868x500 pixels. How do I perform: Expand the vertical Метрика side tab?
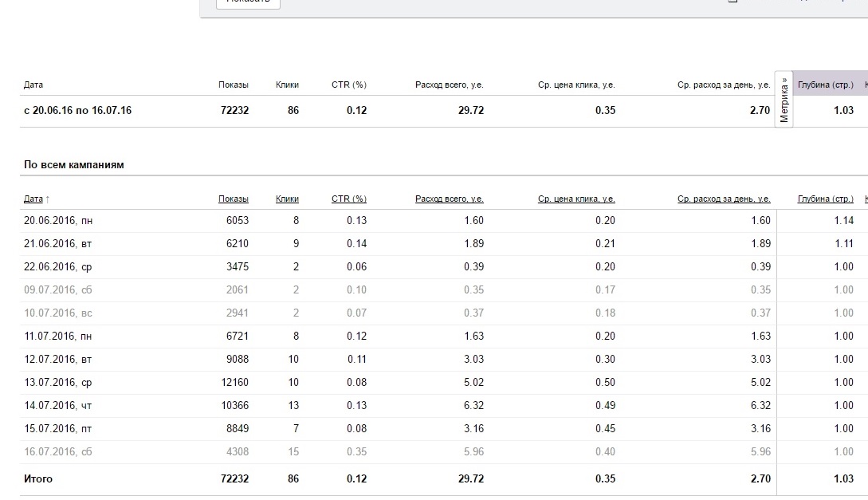tap(784, 99)
